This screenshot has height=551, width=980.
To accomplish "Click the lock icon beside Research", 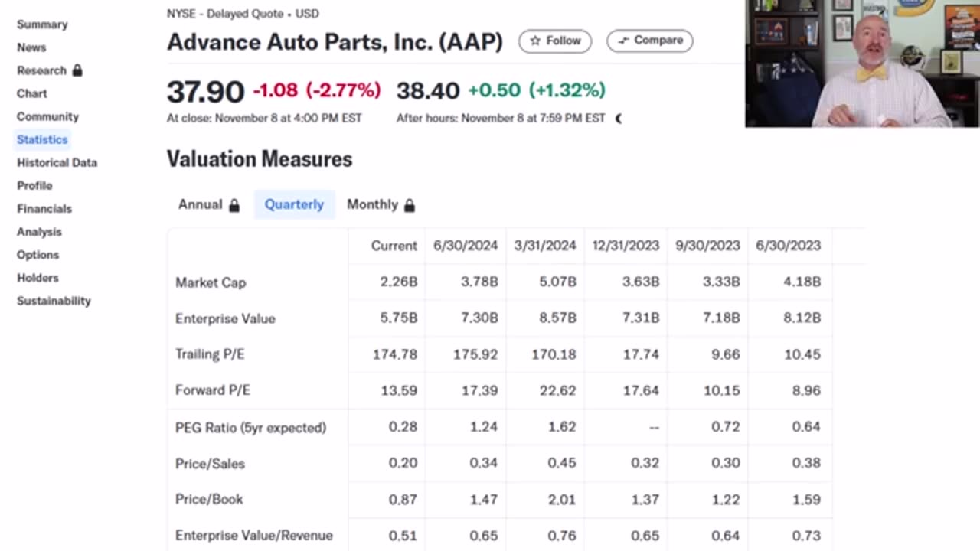I will pos(77,70).
